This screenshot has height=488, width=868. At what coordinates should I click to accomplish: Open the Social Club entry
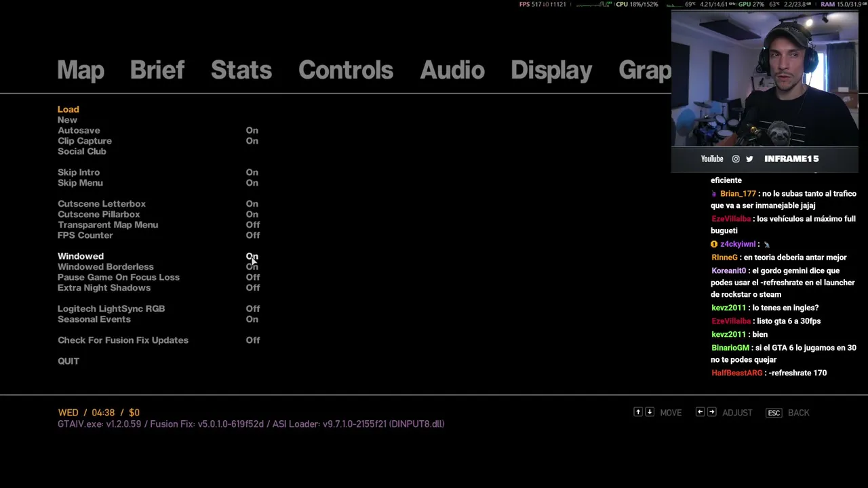(x=82, y=151)
